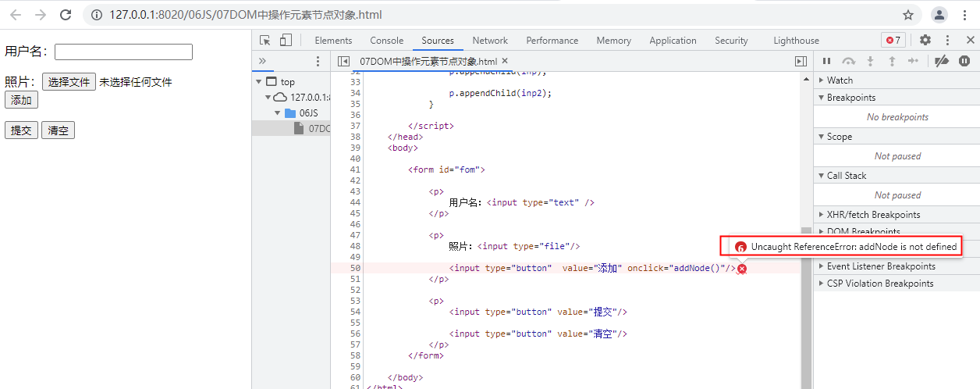Image resolution: width=980 pixels, height=389 pixels.
Task: Click the 清空 button on page
Action: click(x=58, y=130)
